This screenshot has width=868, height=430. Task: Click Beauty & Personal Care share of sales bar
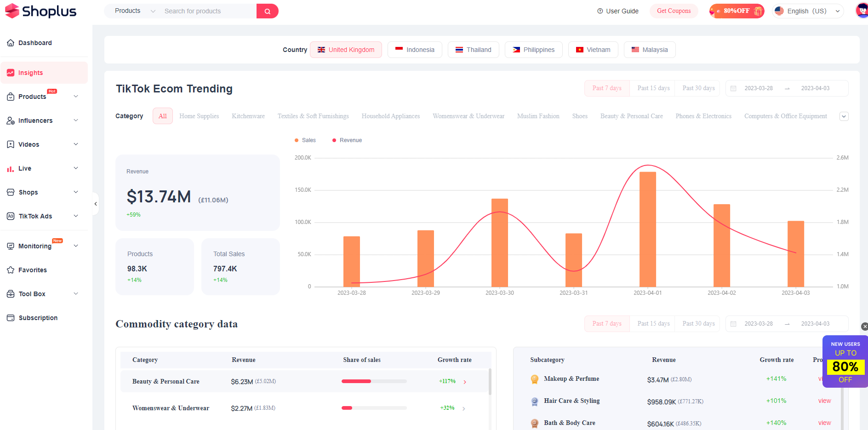coord(374,381)
